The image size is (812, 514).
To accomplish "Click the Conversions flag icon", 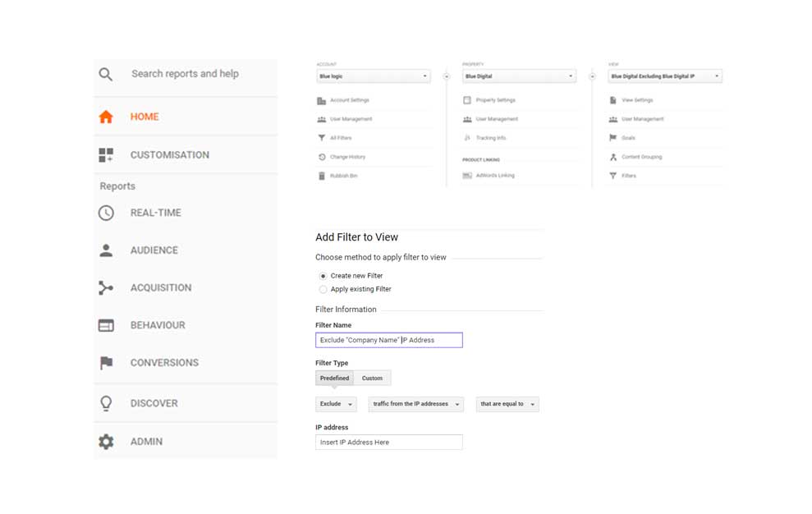I will [x=107, y=363].
